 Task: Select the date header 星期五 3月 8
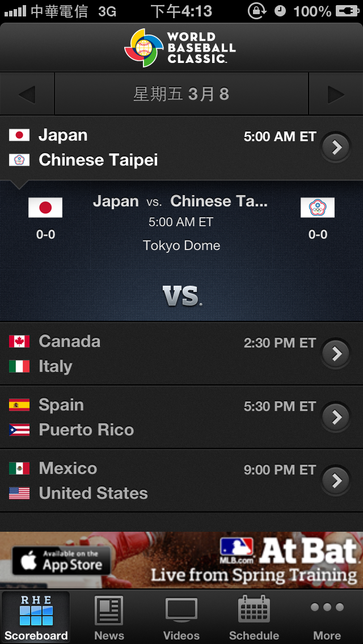click(x=181, y=94)
